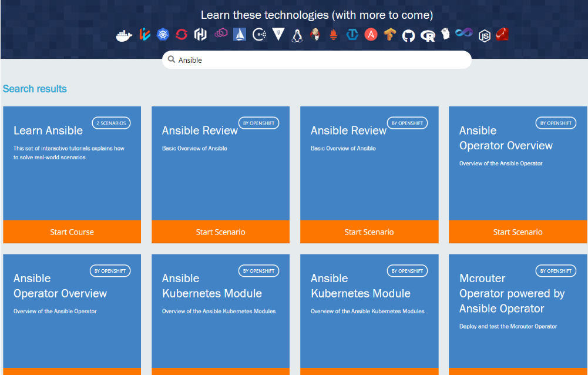Screen dimensions: 588x375
Task: Open the white Go gopher icon
Action: click(x=445, y=34)
